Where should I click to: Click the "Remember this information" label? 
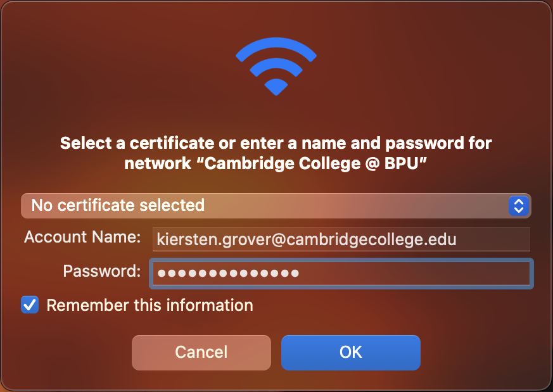point(149,305)
